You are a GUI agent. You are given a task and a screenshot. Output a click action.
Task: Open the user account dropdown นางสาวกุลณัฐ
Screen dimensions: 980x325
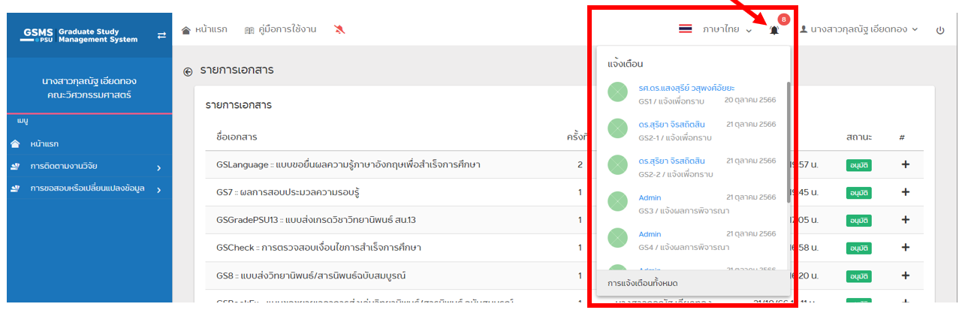point(858,29)
